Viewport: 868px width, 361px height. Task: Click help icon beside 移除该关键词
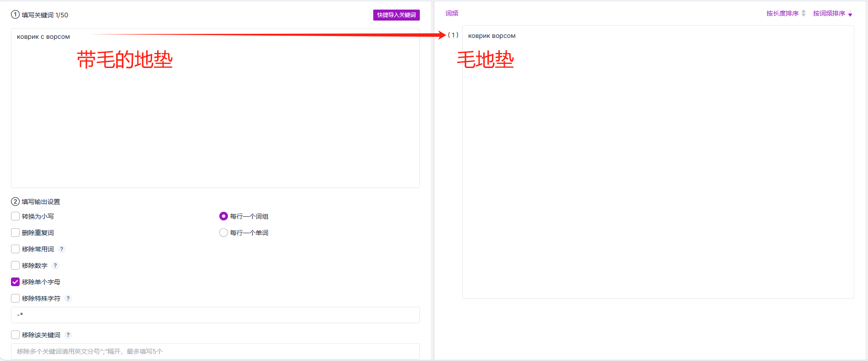coord(68,335)
